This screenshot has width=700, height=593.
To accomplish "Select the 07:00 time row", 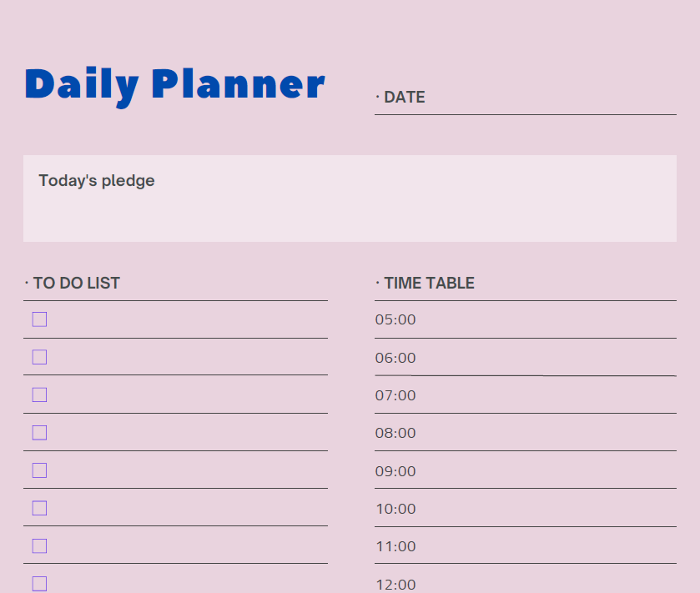I will [525, 395].
